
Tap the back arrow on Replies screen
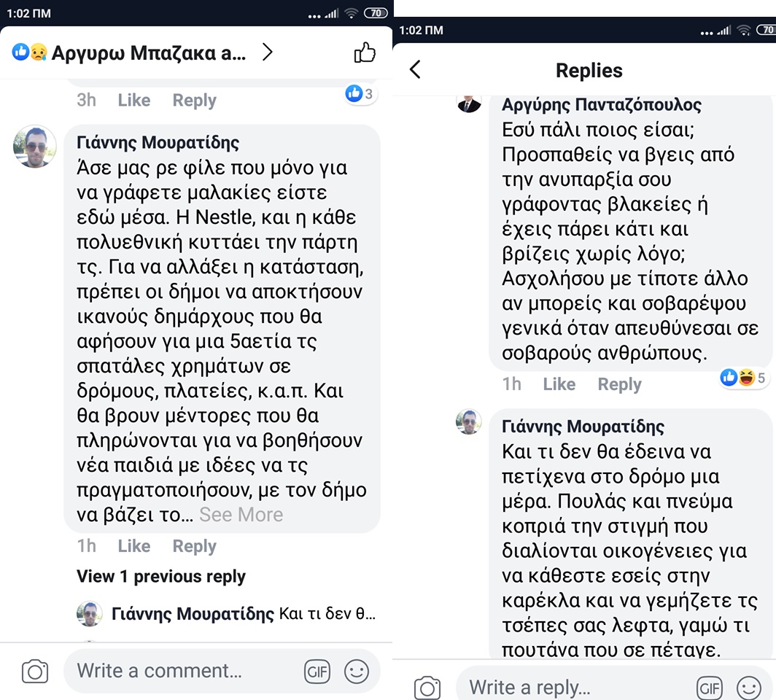coord(415,70)
